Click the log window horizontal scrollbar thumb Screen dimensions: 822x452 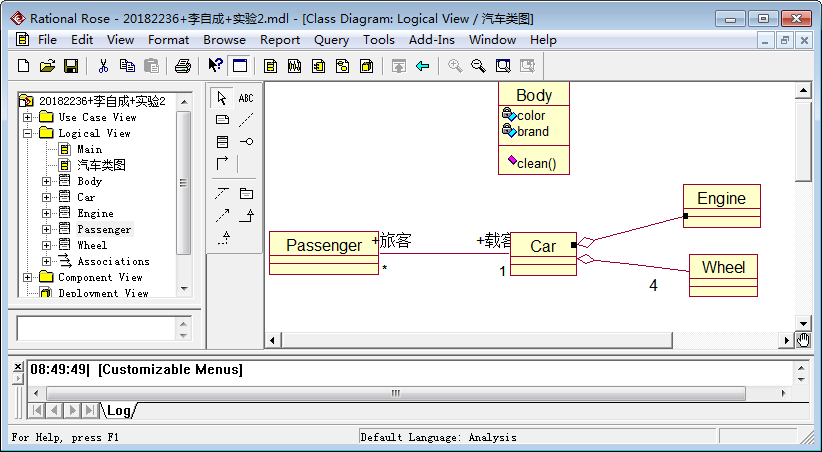pyautogui.click(x=396, y=393)
